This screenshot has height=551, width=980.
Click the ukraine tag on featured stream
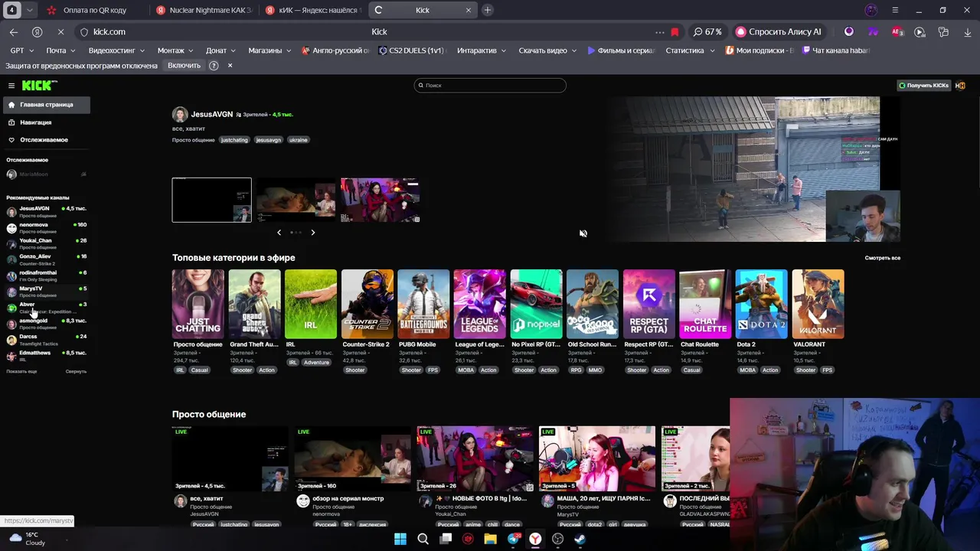(299, 140)
